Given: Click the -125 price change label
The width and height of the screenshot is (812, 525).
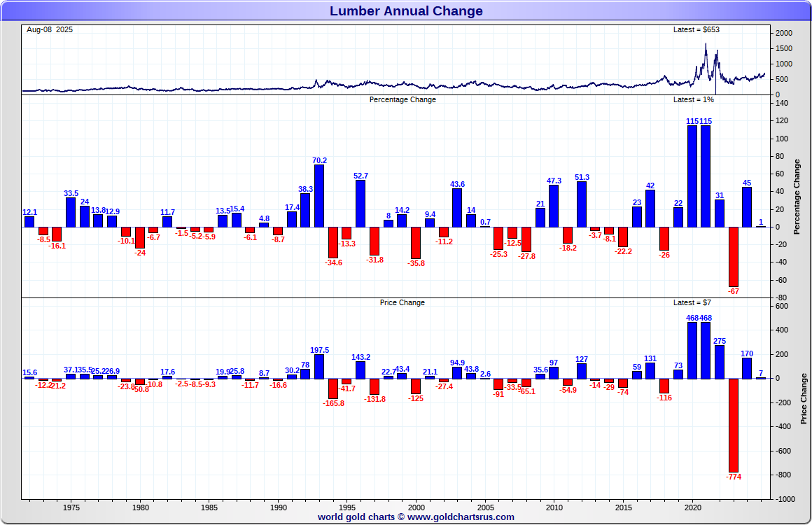Looking at the screenshot, I should pos(416,399).
